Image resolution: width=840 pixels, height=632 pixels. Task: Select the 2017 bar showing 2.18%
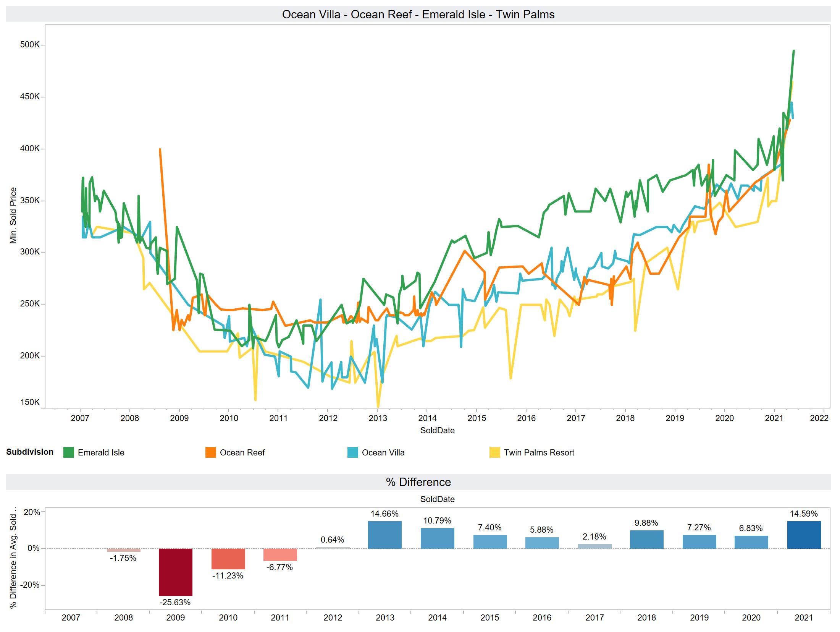(x=594, y=546)
